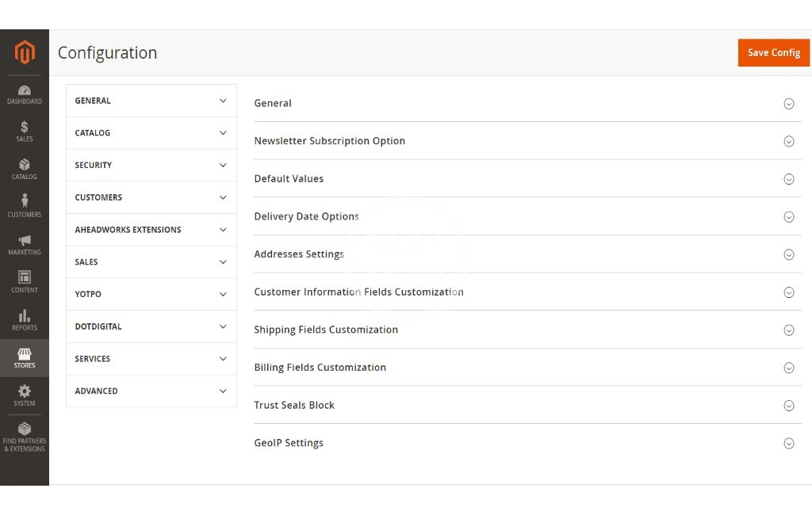Screen dimensions: 812x515
Task: Open the Catalog box icon in sidebar
Action: click(x=25, y=165)
